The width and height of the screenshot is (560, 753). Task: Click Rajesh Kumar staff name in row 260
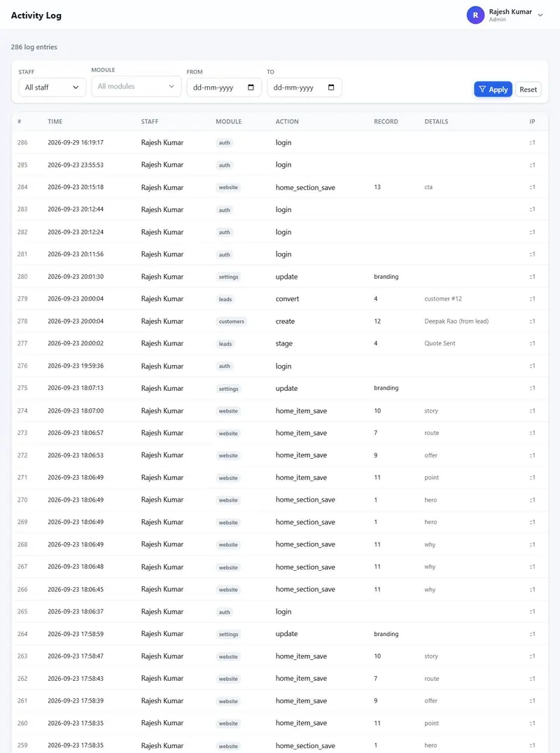[x=162, y=723]
